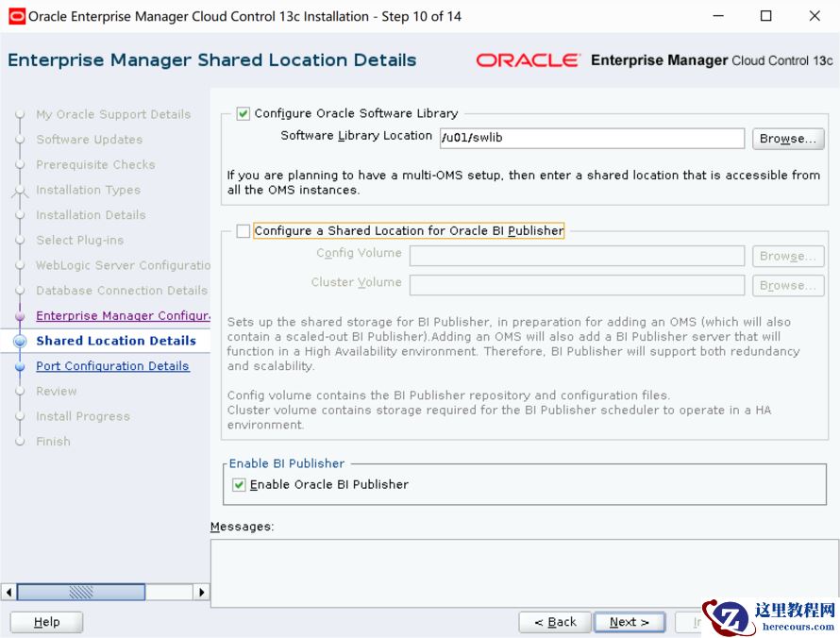
Task: Enable Configure a Shared Location for BI Publisher
Action: coord(243,231)
